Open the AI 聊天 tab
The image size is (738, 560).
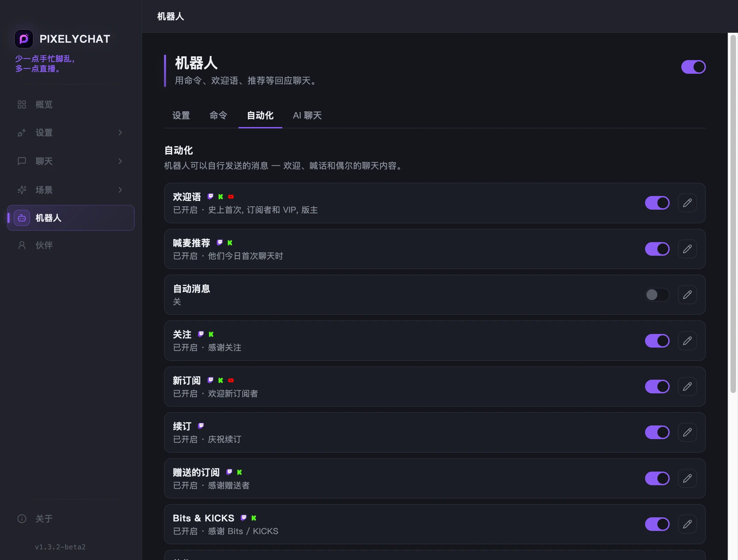[307, 115]
